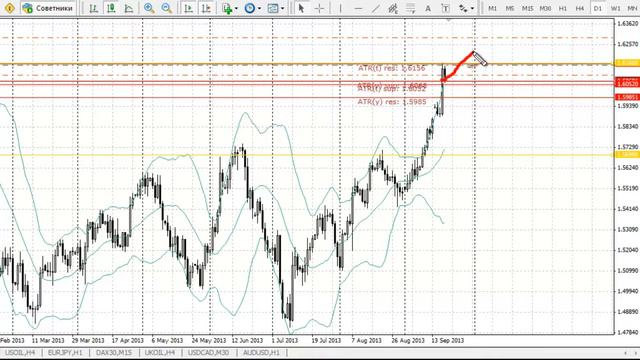Switch to M1 timeframe
Screen dimensions: 640x360
pyautogui.click(x=493, y=8)
